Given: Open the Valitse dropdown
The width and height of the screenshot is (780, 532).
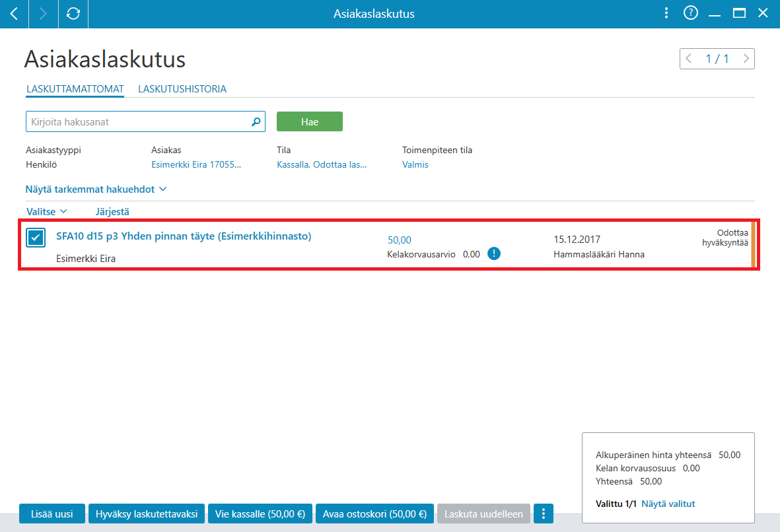Looking at the screenshot, I should click(x=46, y=211).
